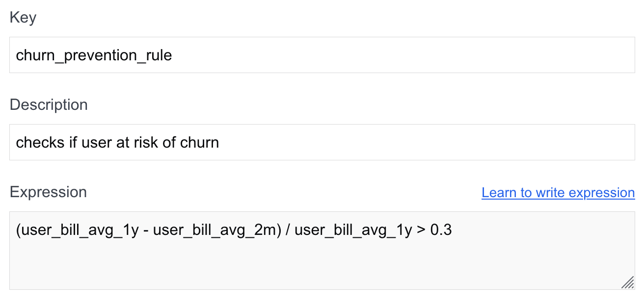Click the Description label
The height and width of the screenshot is (307, 644).
(x=49, y=104)
